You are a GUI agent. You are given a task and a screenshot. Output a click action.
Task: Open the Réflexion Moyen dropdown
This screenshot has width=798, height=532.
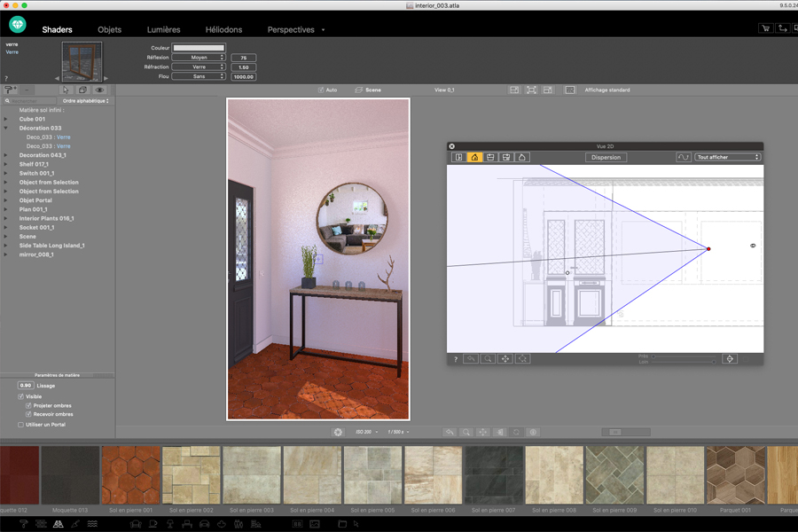[x=198, y=58]
